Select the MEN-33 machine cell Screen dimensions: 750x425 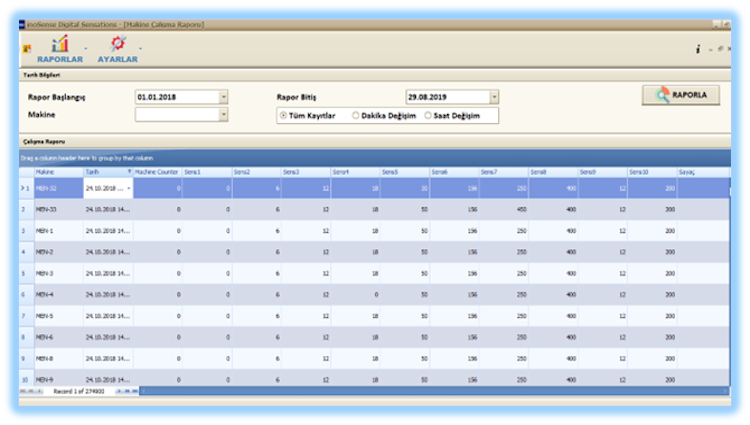click(59, 209)
